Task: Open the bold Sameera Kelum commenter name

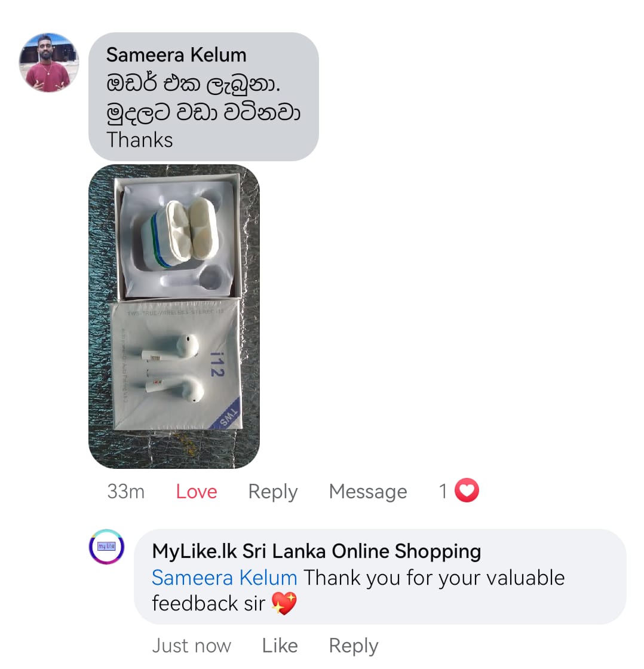Action: 176,55
